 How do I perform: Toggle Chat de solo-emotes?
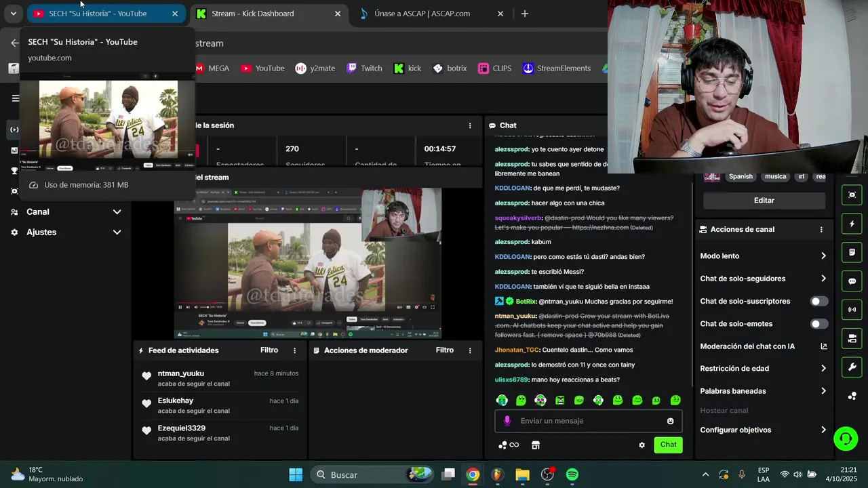[x=819, y=324]
